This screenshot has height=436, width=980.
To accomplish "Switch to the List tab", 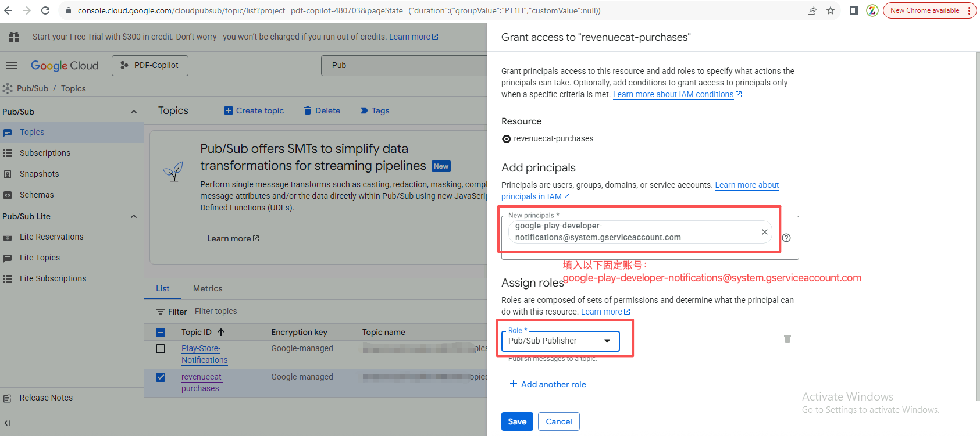I will tap(163, 288).
